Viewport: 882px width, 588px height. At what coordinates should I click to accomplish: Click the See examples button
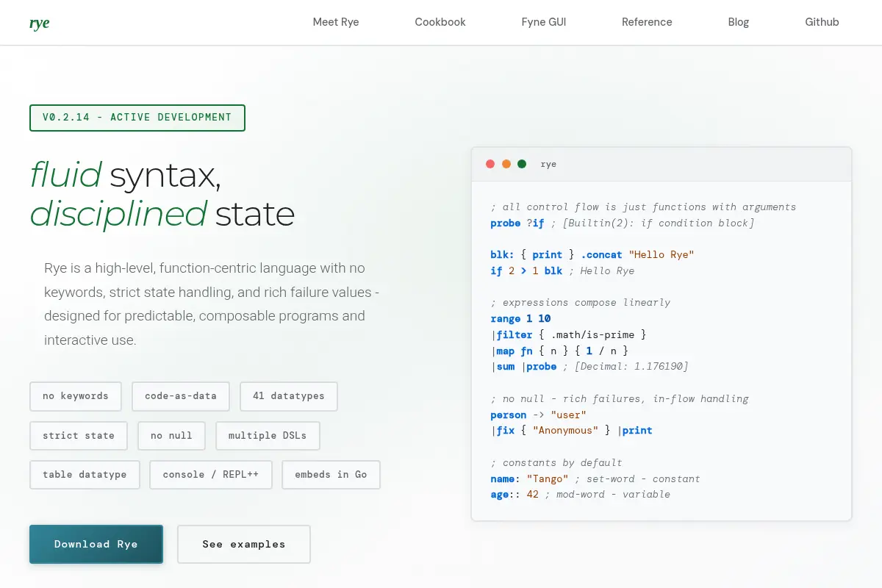click(244, 544)
